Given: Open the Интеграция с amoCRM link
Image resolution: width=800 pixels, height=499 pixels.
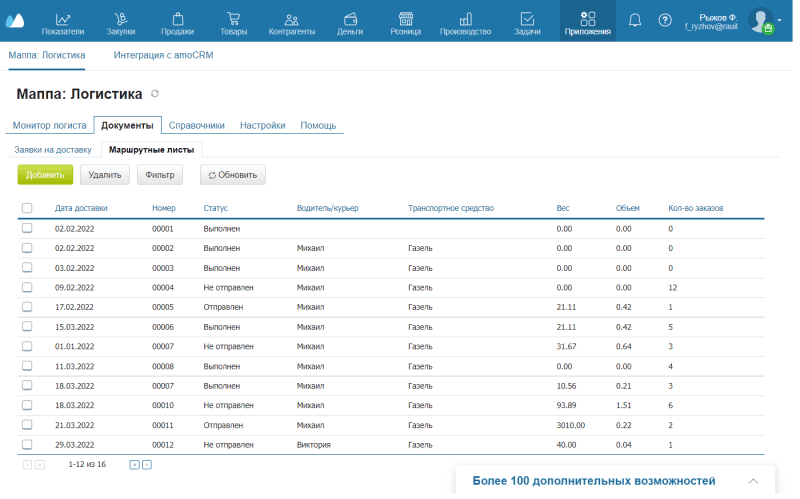Looking at the screenshot, I should tap(163, 55).
